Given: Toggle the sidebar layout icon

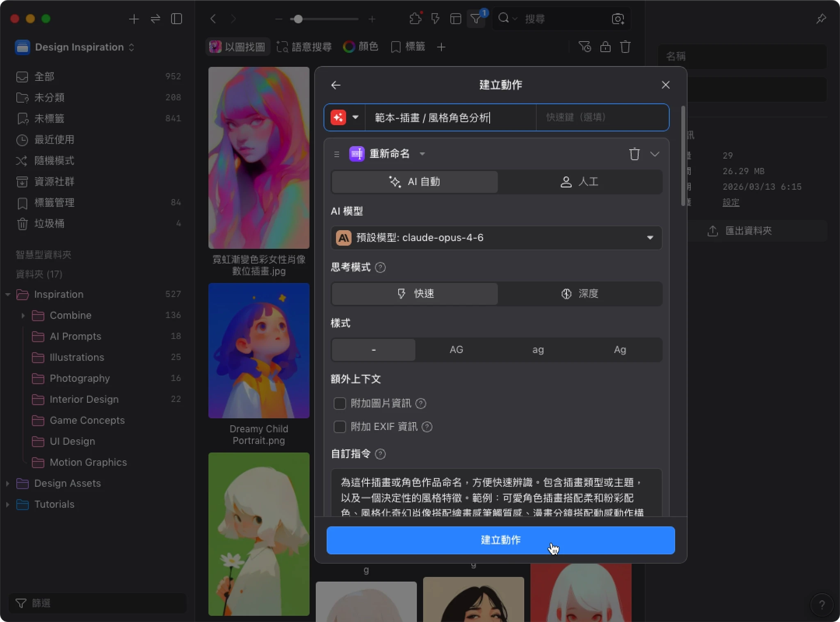Looking at the screenshot, I should click(x=176, y=19).
